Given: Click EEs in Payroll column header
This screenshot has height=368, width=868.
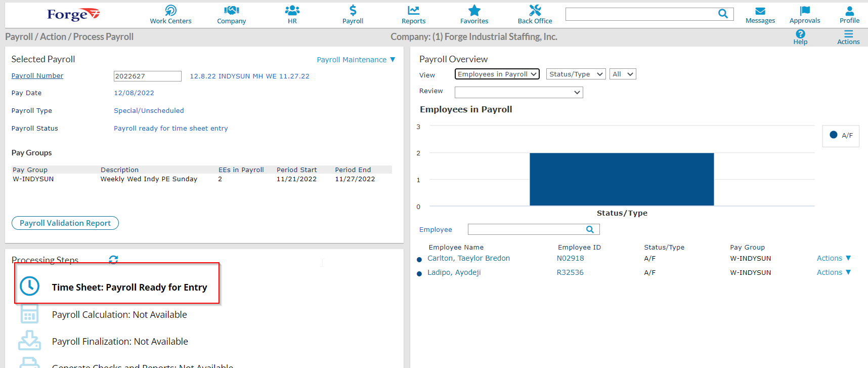Looking at the screenshot, I should (241, 170).
